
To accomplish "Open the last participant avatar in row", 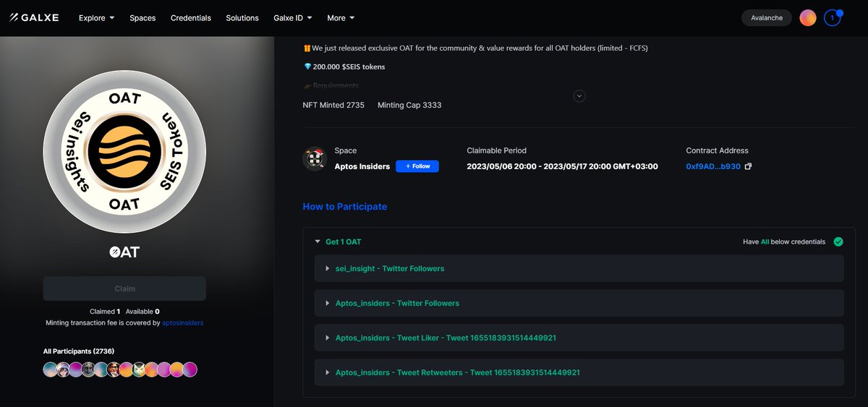I will pos(190,369).
